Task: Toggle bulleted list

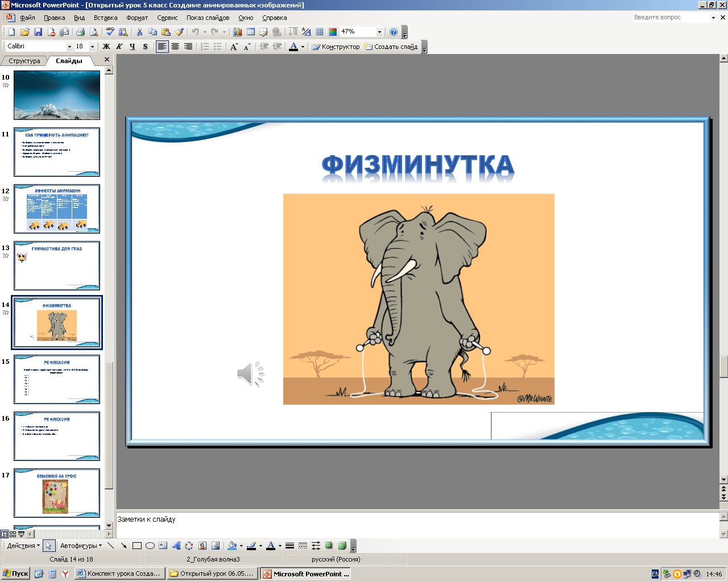Action: coord(218,47)
